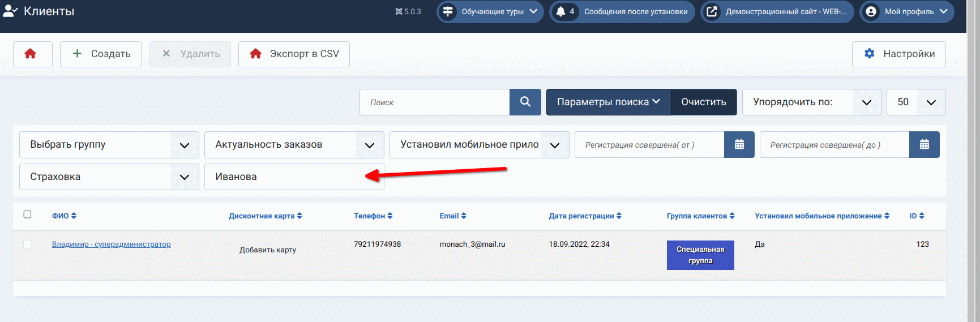Click the magnifying glass search button
The image size is (980, 322).
coord(525,102)
